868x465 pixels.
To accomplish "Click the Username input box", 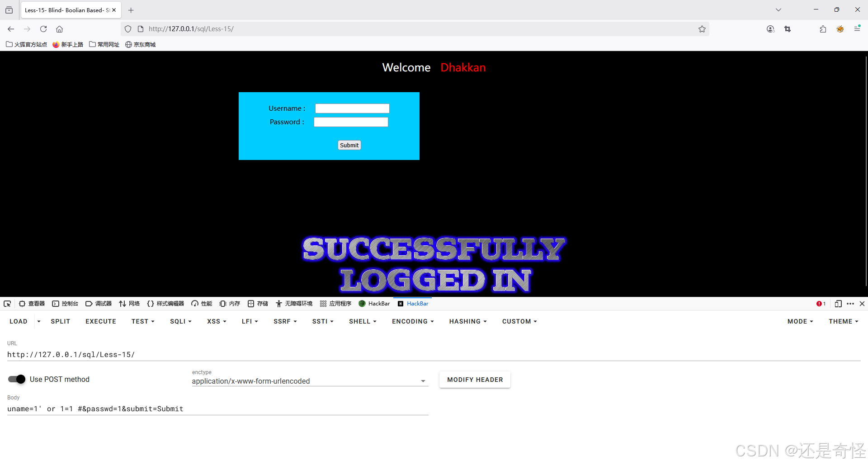I will pos(352,108).
